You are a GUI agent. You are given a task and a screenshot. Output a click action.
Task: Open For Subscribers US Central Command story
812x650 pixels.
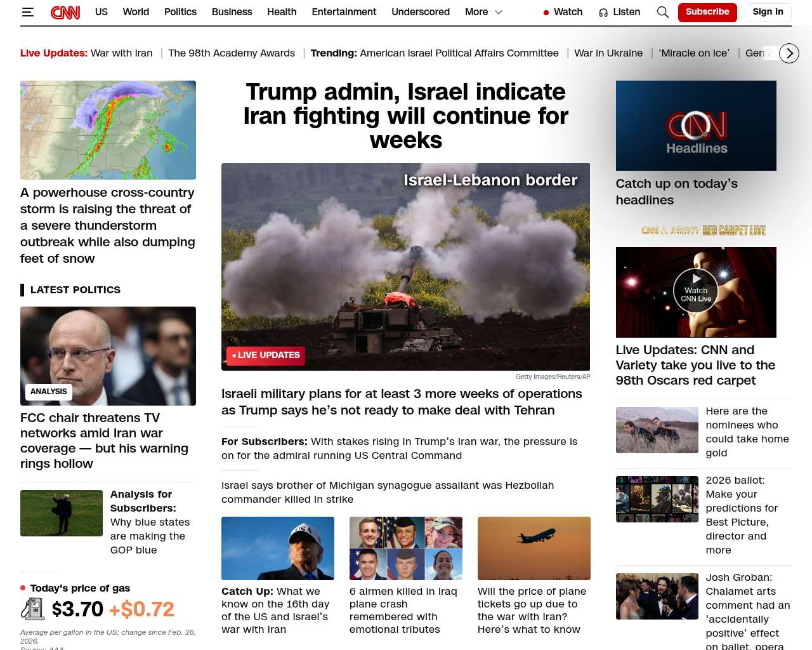pos(400,448)
